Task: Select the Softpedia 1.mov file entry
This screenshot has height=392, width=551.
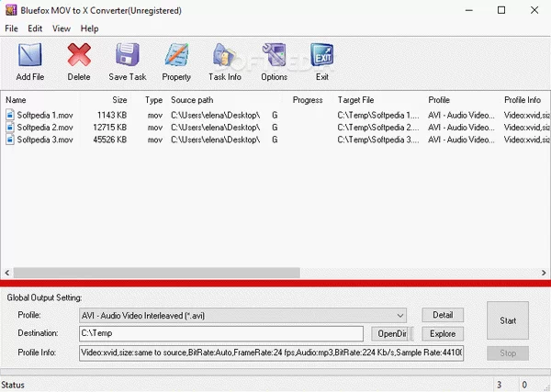Action: [43, 115]
